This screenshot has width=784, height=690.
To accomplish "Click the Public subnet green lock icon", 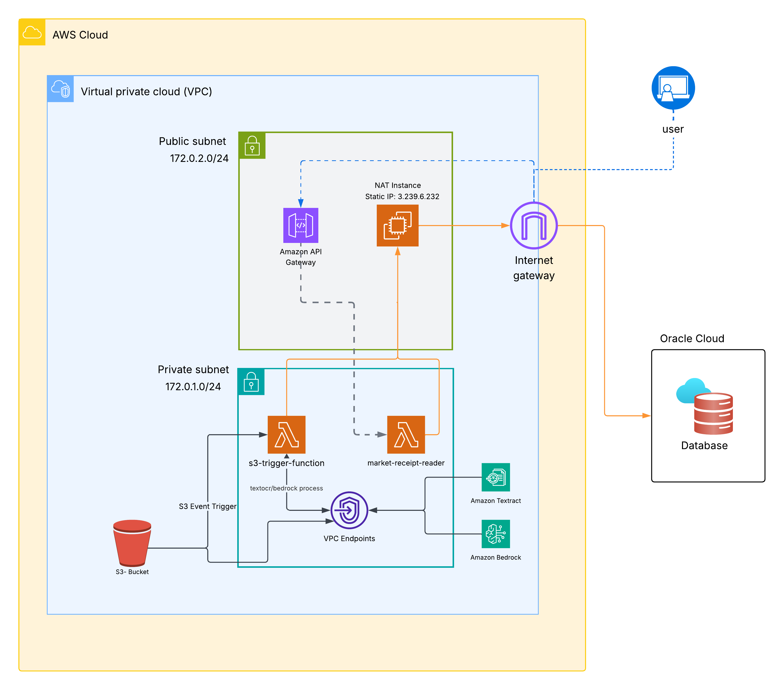I will click(252, 145).
